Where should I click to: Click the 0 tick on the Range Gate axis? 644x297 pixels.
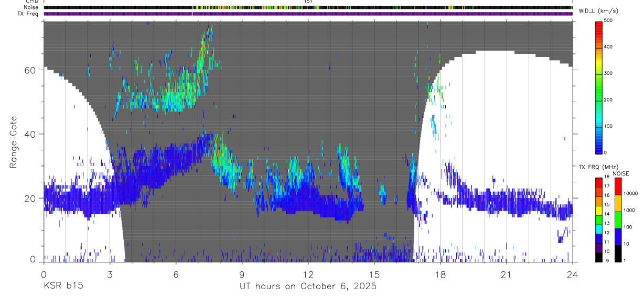[34, 260]
